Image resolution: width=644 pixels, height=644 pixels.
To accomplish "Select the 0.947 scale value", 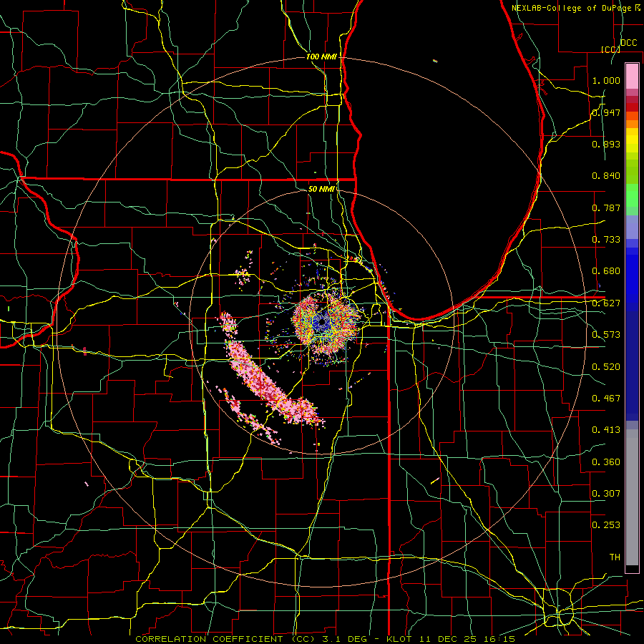I will (x=606, y=112).
